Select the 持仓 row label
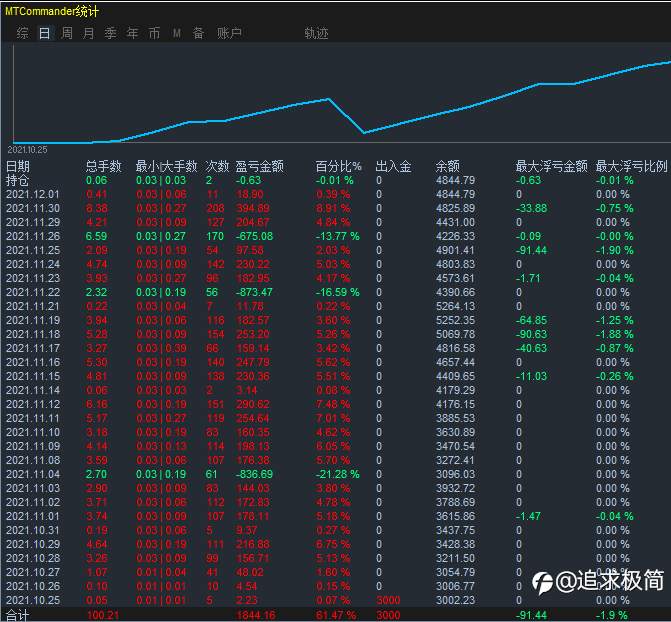 (17, 180)
